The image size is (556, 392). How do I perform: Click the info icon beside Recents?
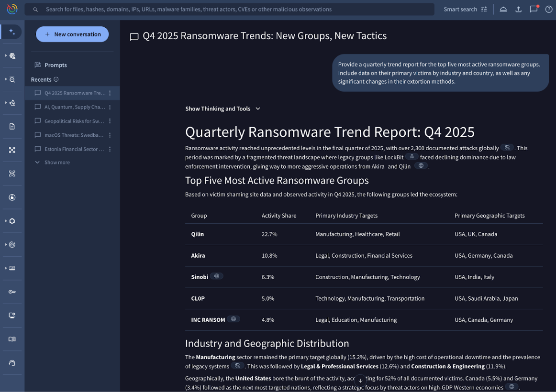[x=56, y=79]
